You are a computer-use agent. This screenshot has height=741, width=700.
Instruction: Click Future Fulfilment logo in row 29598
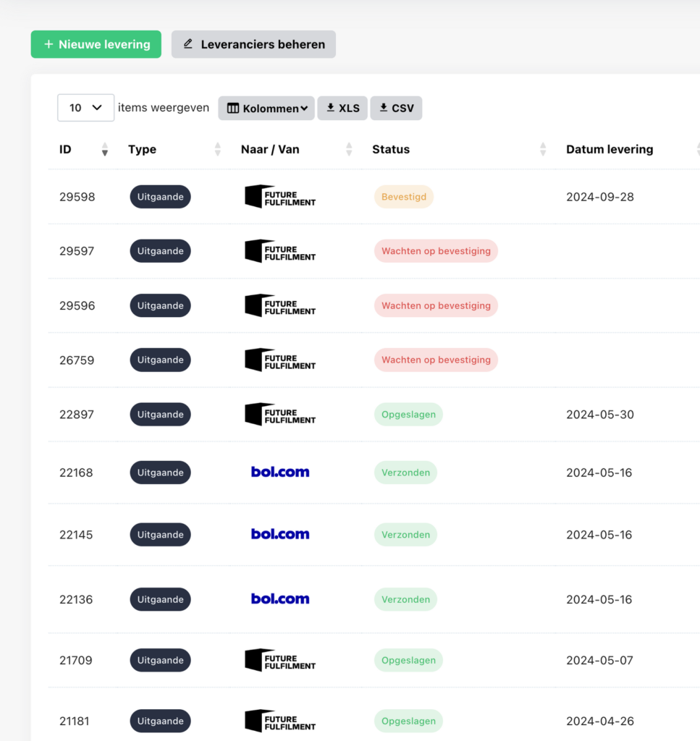coord(280,197)
